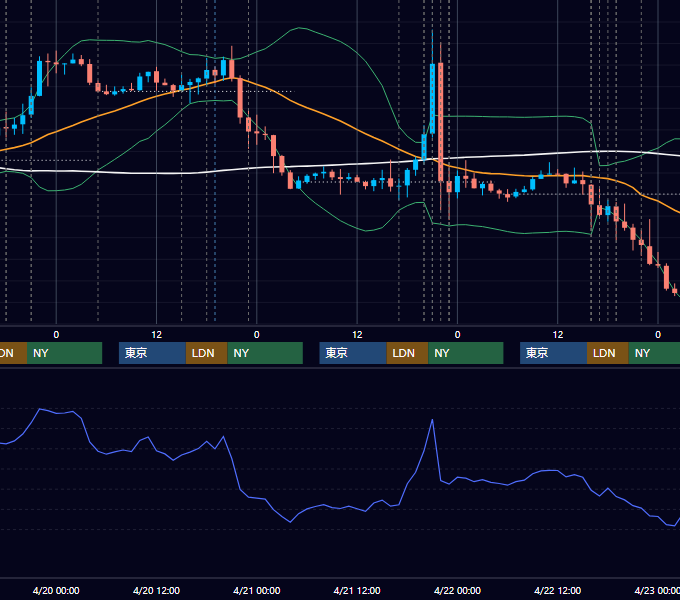Screen dimensions: 680x600
Task: Click the 4/20 12:00 date label
Action: 156,590
